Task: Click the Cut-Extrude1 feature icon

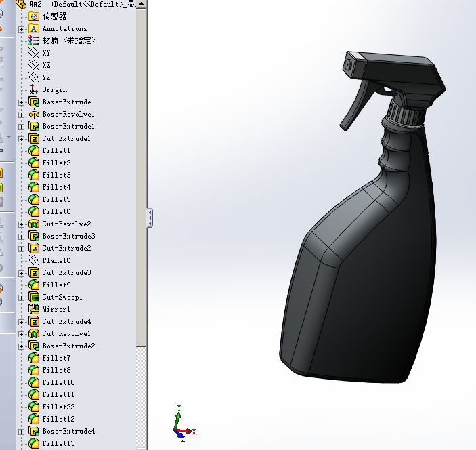Action: click(x=34, y=138)
